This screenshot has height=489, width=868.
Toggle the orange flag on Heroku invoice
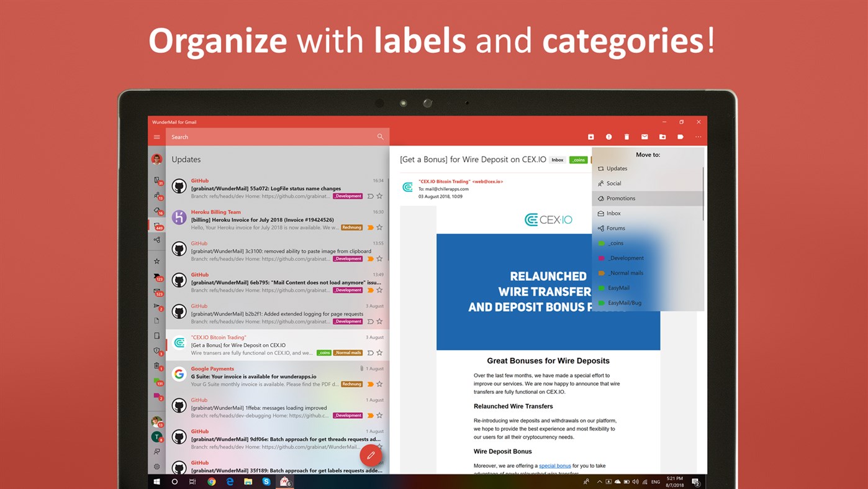click(371, 227)
